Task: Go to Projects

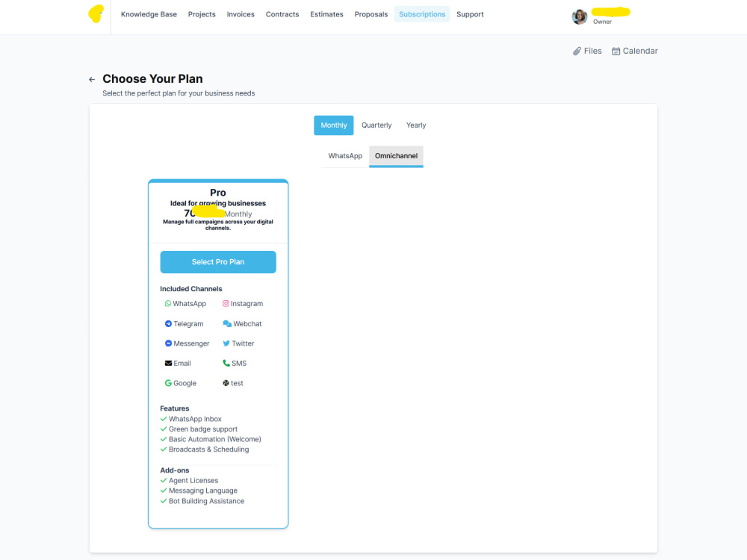Action: [x=202, y=14]
